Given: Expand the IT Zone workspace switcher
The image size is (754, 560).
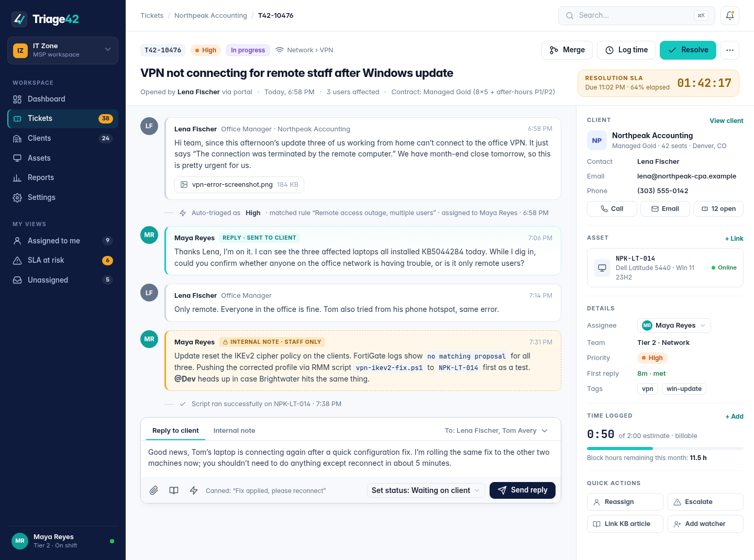Looking at the screenshot, I should pyautogui.click(x=63, y=50).
